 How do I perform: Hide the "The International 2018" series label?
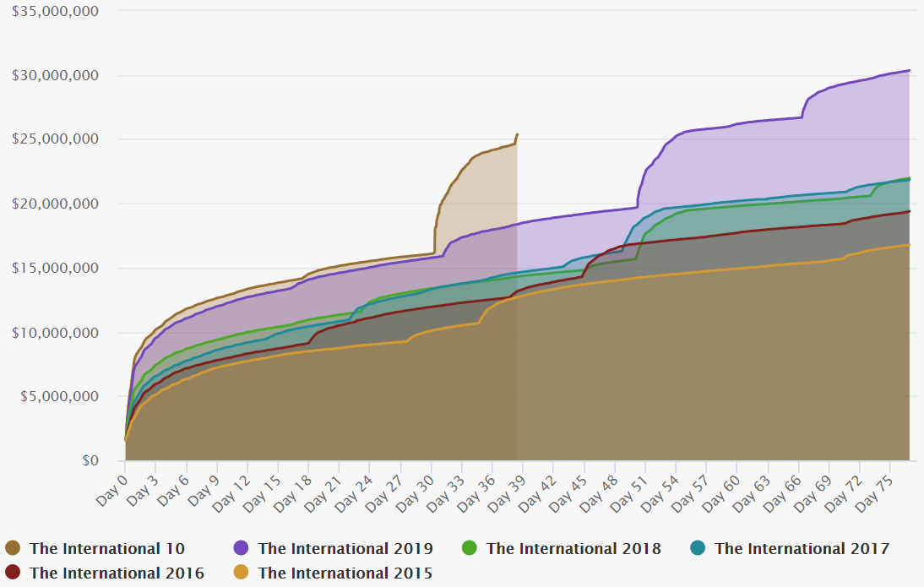tap(573, 549)
